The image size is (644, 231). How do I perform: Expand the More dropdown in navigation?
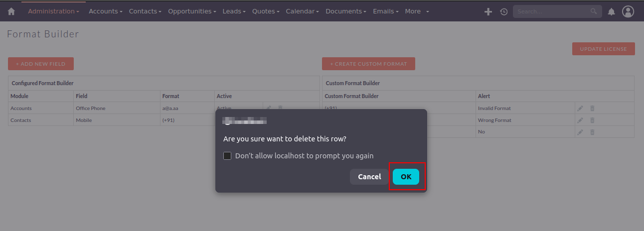(417, 11)
